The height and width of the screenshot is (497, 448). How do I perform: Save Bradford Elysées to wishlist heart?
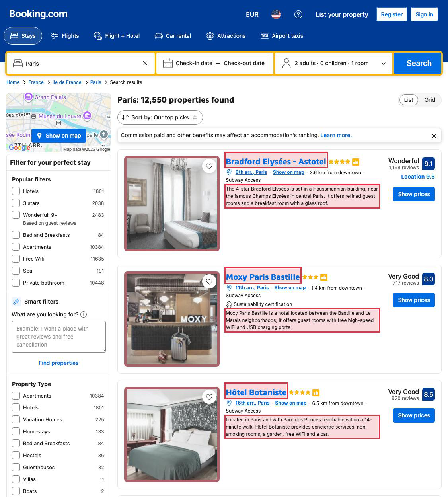[x=209, y=166]
